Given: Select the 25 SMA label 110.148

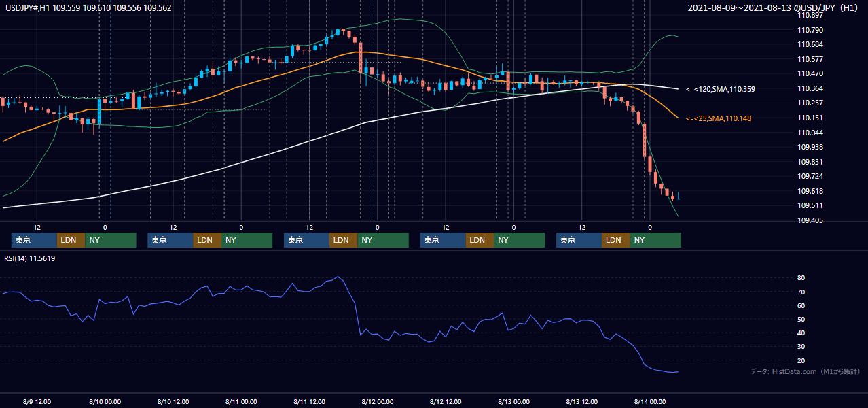Looking at the screenshot, I should tap(718, 118).
